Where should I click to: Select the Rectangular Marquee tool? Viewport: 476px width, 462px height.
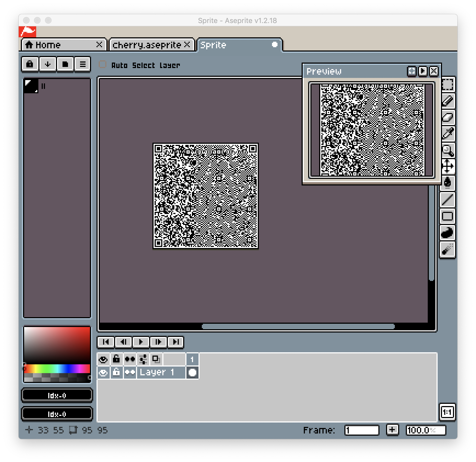448,84
